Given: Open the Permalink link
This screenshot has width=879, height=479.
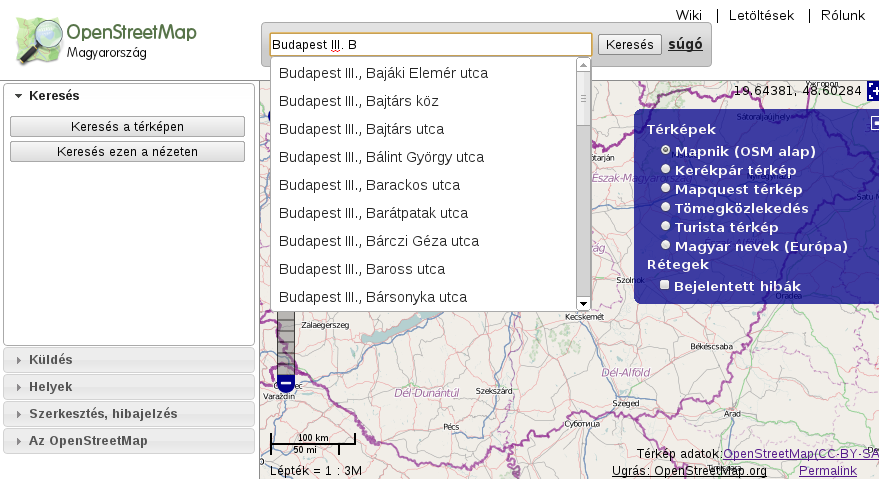Looking at the screenshot, I should tap(828, 471).
